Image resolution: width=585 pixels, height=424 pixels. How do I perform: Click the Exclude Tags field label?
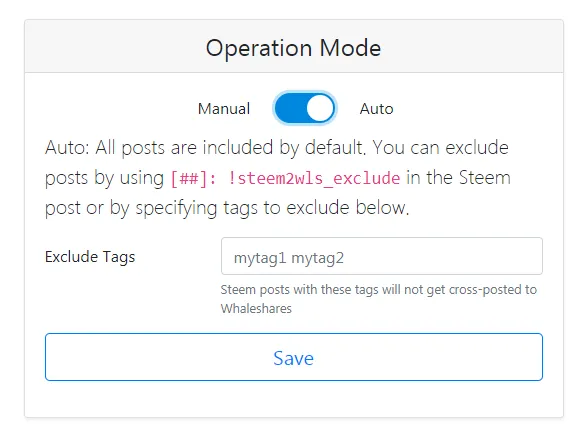point(90,257)
